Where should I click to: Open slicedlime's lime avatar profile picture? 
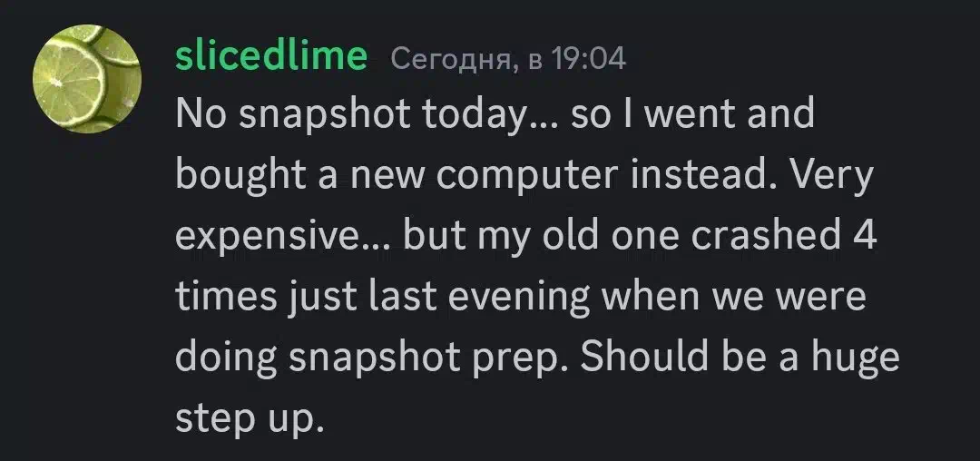click(87, 79)
